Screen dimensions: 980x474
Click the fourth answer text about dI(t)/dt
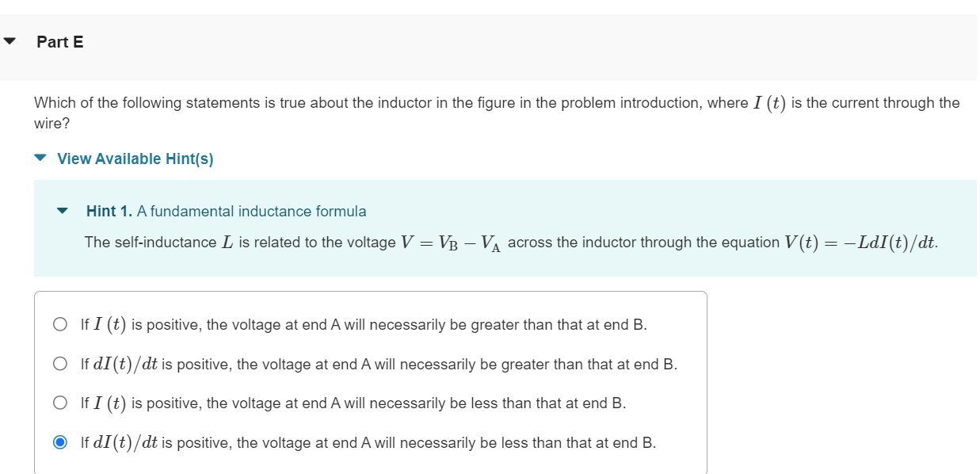[x=368, y=442]
